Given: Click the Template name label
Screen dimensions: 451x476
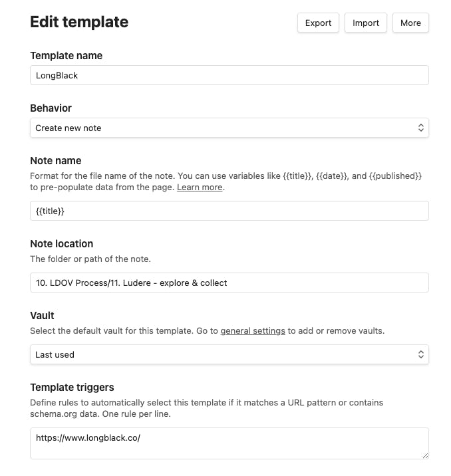Looking at the screenshot, I should coord(66,56).
